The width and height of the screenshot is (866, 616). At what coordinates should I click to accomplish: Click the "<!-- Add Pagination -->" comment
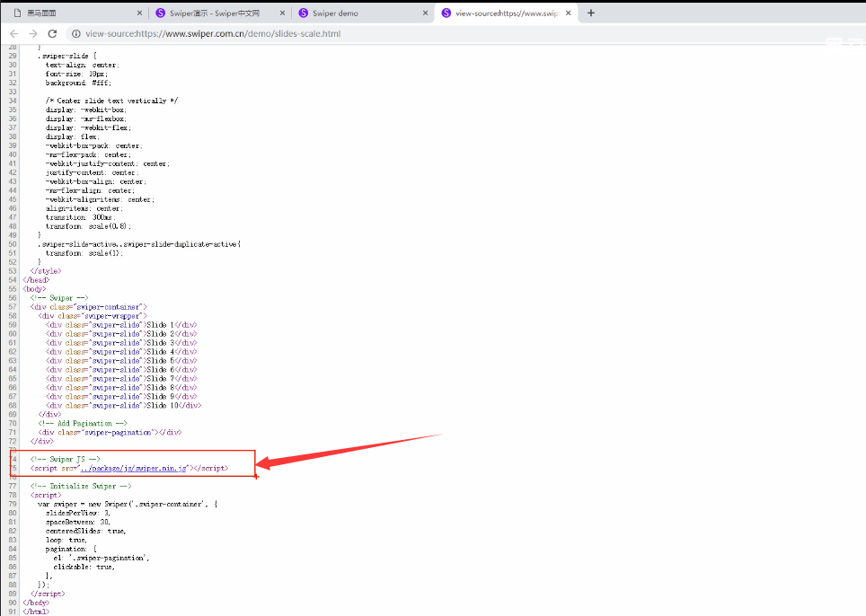[83, 423]
